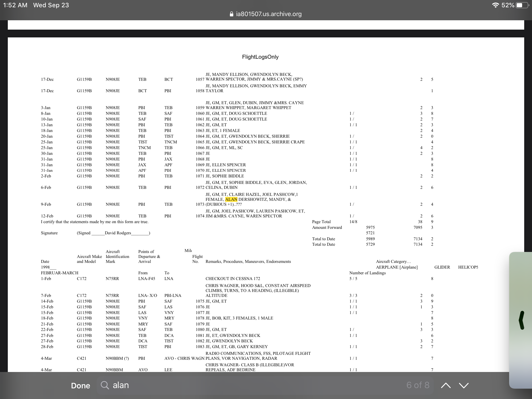Tap the Wi-Fi status icon
This screenshot has width=532, height=399.
[496, 5]
